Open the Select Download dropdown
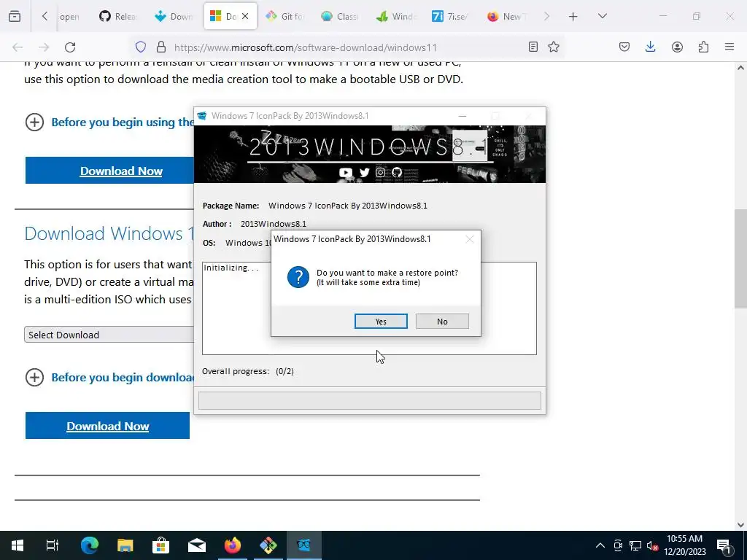Screen dimensions: 747x560 (109, 335)
